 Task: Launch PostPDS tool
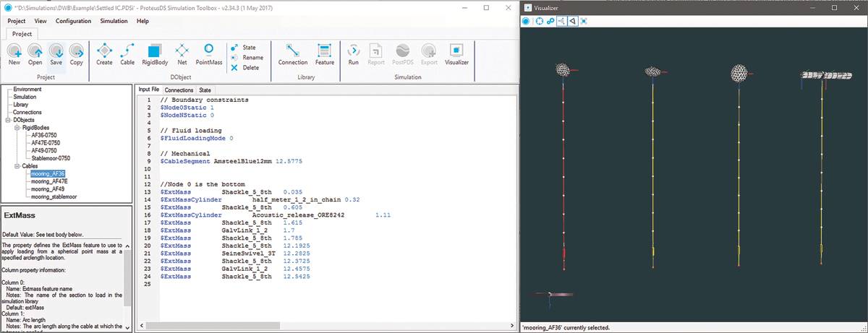[x=403, y=55]
